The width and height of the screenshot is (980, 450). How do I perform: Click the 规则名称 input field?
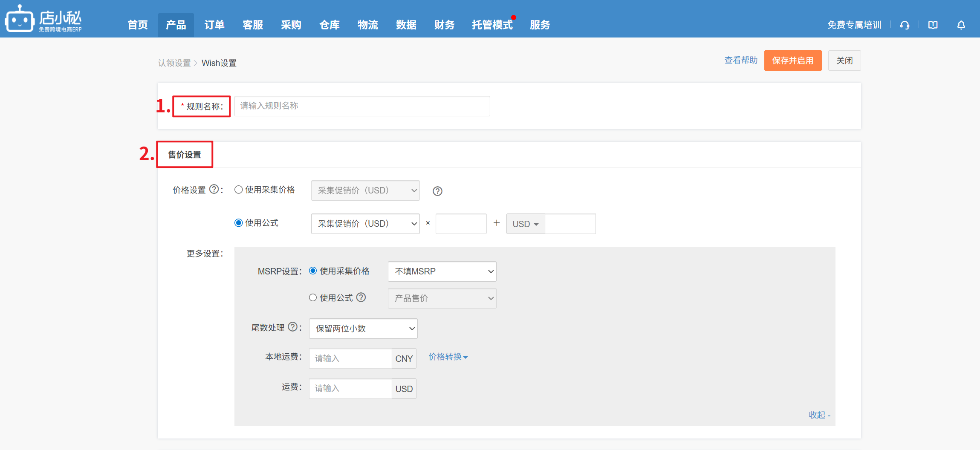click(362, 106)
